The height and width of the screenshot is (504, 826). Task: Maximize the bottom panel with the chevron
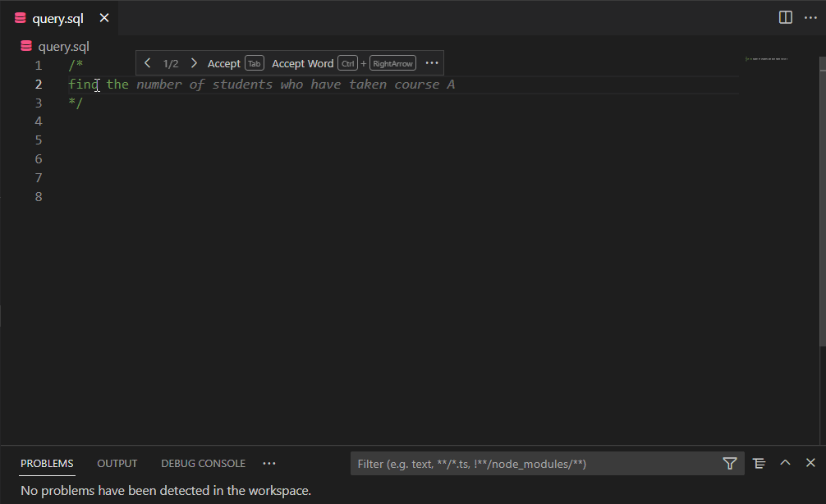pyautogui.click(x=785, y=462)
